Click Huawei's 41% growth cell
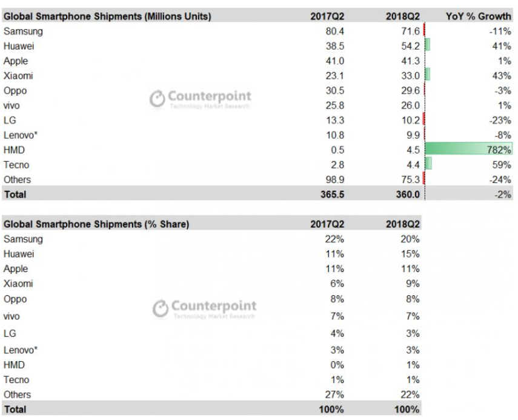 [503, 46]
